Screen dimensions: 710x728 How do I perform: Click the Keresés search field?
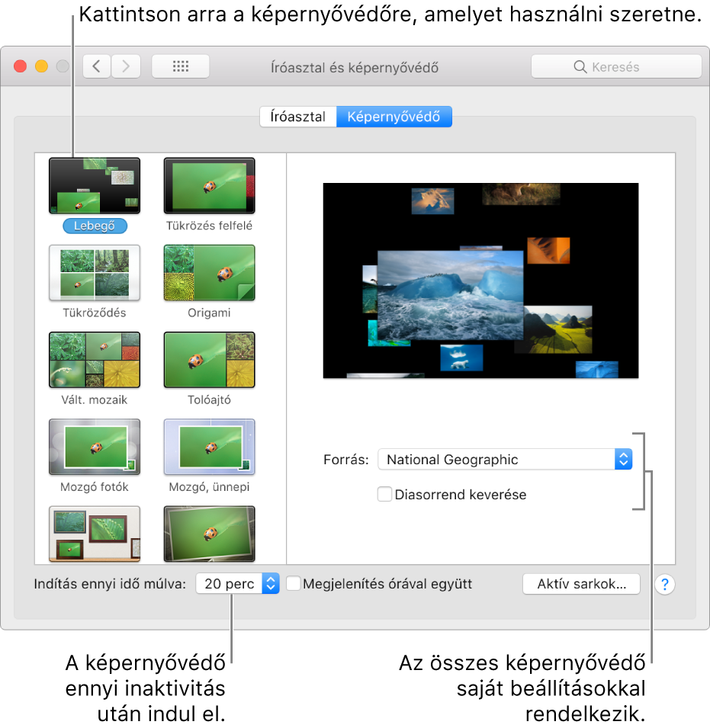[x=616, y=67]
